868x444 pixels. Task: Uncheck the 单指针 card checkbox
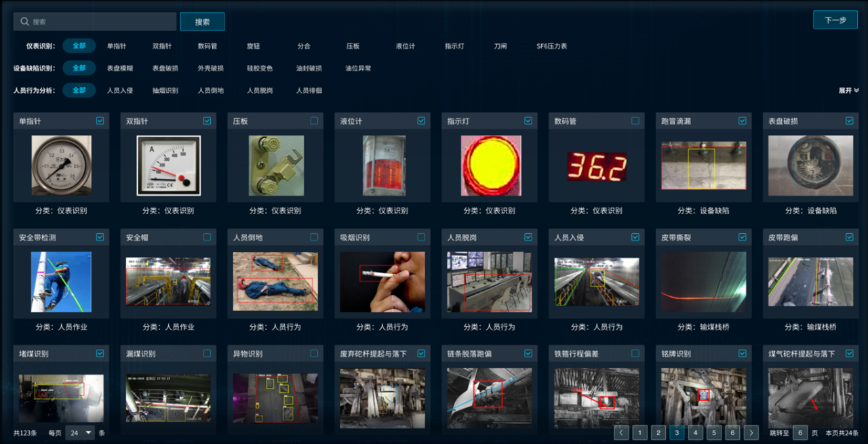coord(100,121)
